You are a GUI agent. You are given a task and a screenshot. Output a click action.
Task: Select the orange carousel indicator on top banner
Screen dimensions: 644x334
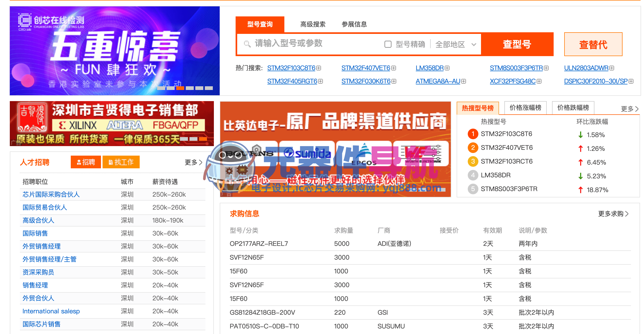(180, 88)
